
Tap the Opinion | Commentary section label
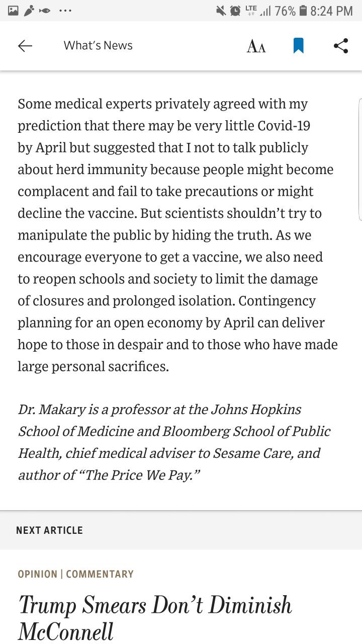pyautogui.click(x=75, y=574)
